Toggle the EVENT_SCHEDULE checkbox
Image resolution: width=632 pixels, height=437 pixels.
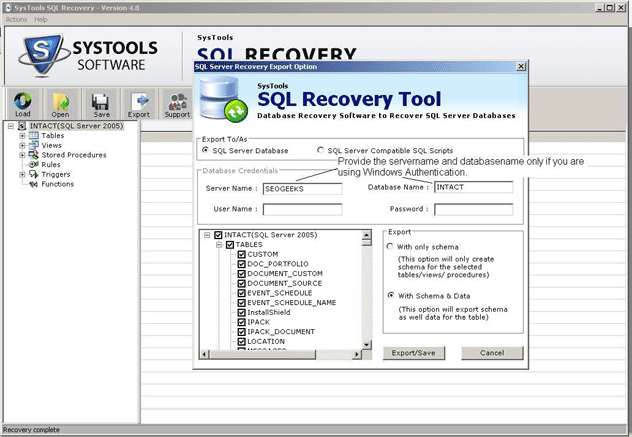pyautogui.click(x=241, y=293)
